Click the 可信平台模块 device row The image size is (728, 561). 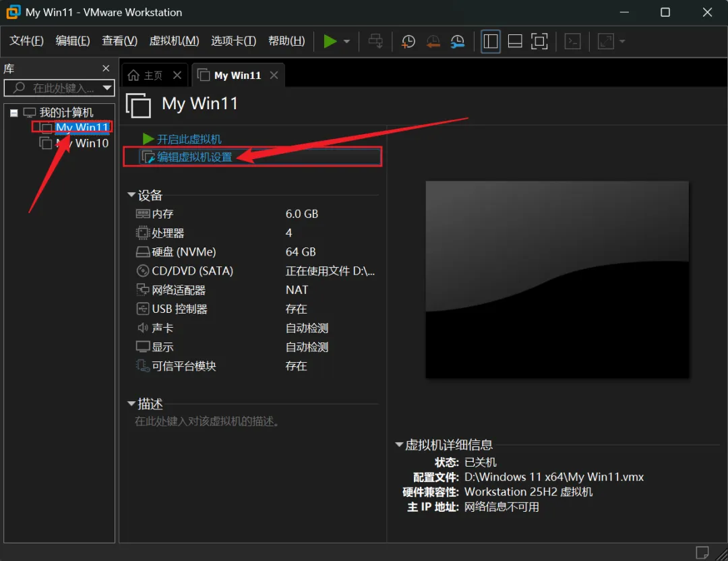coord(256,366)
